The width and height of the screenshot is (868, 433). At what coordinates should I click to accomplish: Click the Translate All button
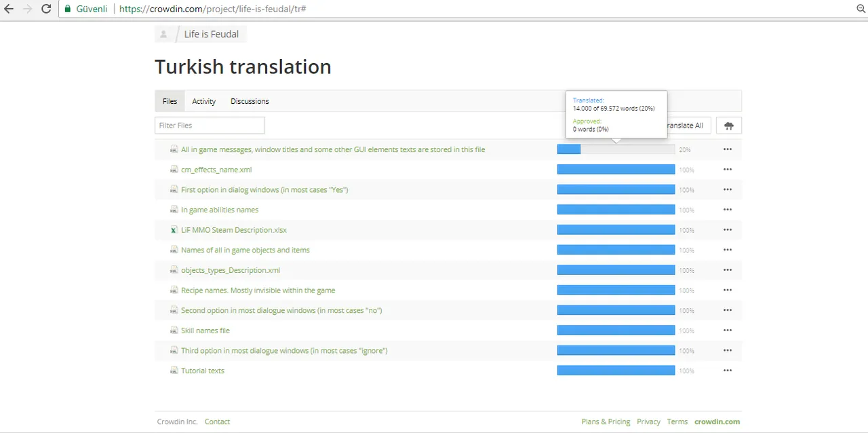click(688, 126)
